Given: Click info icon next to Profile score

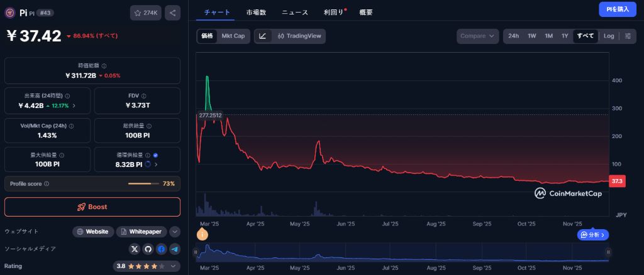Looking at the screenshot, I should [47, 184].
